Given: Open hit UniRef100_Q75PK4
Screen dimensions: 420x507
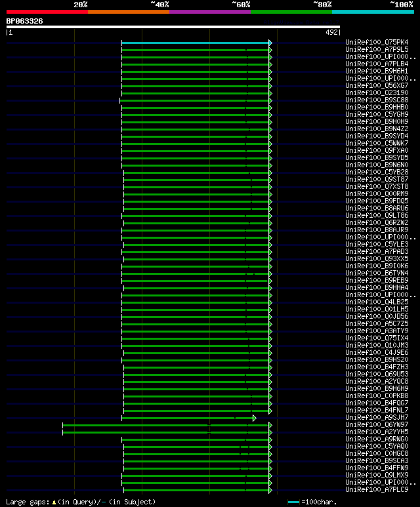Looking at the screenshot, I should click(x=377, y=43).
